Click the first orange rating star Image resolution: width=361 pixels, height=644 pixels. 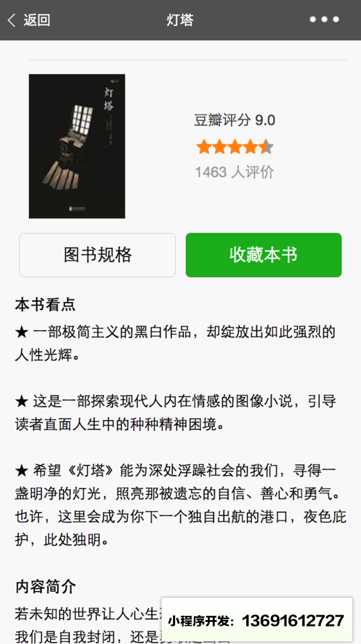coord(204,147)
